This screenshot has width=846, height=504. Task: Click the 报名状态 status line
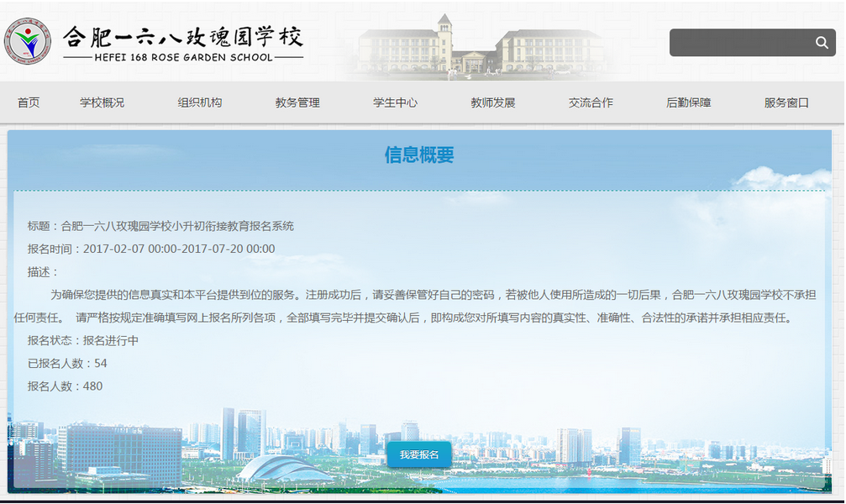[x=83, y=340]
